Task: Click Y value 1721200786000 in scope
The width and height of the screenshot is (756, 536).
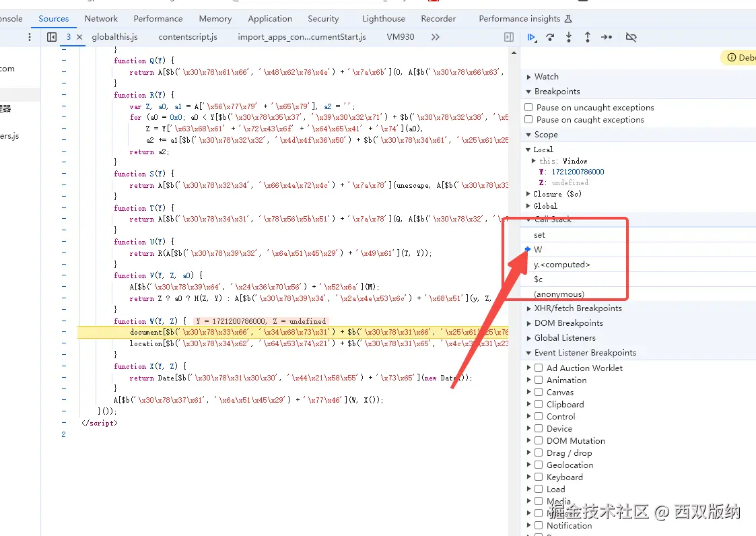Action: click(x=578, y=172)
